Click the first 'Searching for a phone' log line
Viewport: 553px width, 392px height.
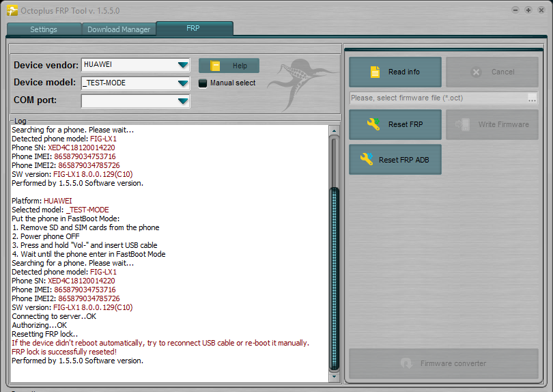72,130
